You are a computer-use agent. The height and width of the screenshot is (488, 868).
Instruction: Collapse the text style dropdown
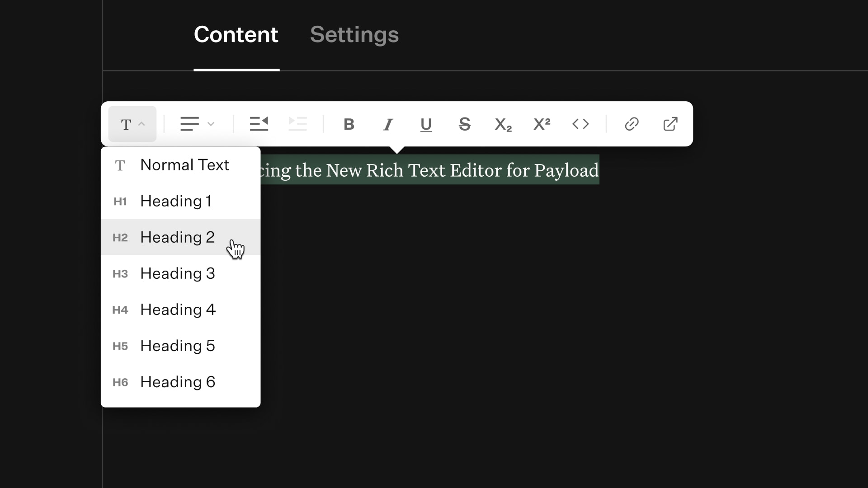(x=132, y=124)
